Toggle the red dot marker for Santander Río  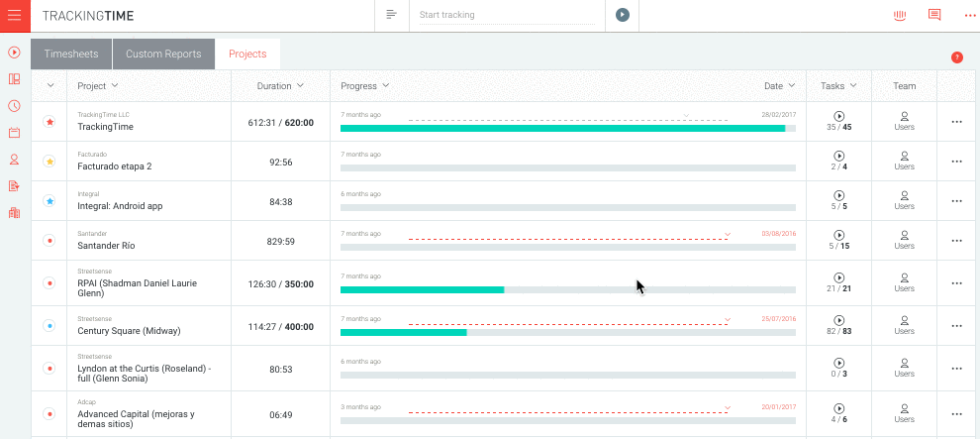pos(49,240)
